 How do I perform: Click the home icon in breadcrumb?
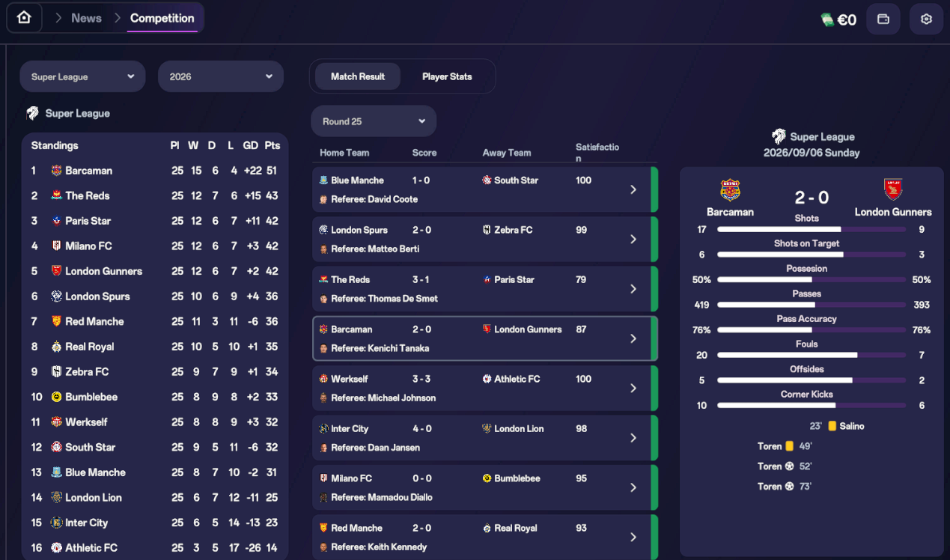click(x=24, y=17)
